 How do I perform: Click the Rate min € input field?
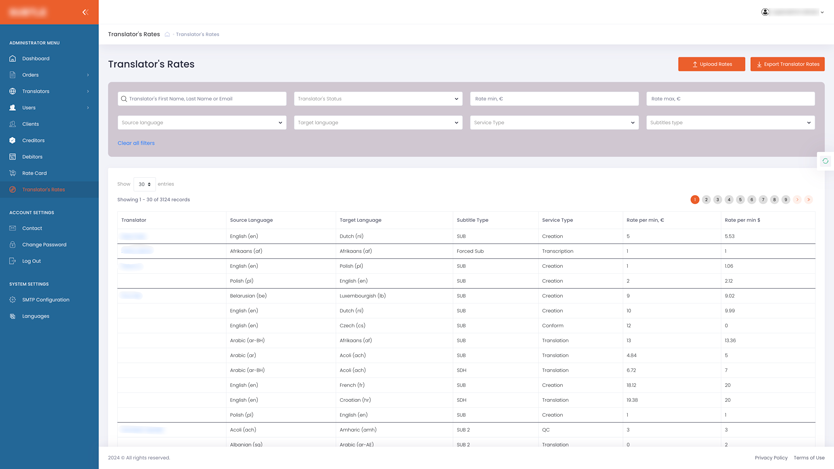pos(554,99)
